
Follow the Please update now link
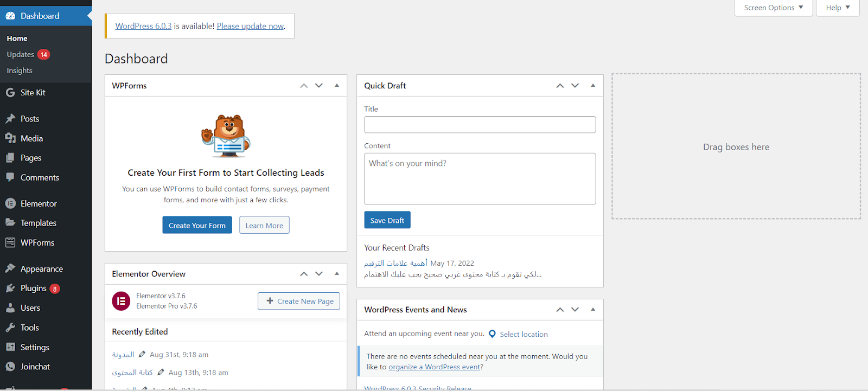tap(250, 26)
